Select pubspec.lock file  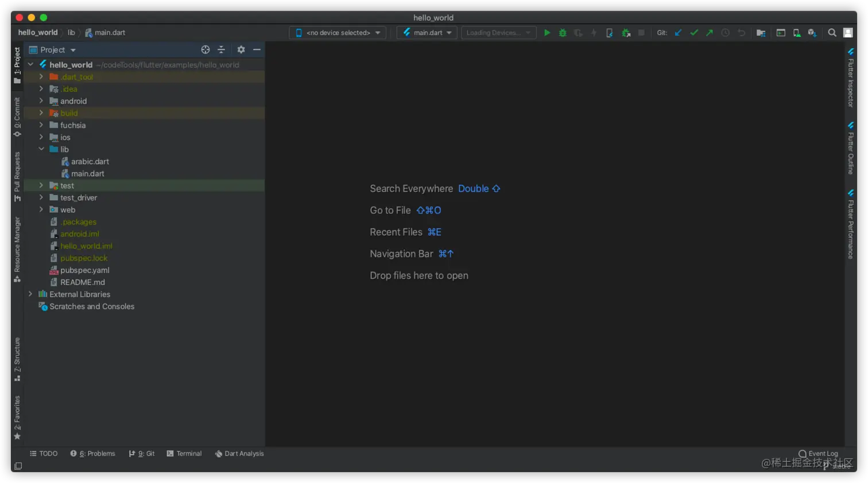pos(84,258)
